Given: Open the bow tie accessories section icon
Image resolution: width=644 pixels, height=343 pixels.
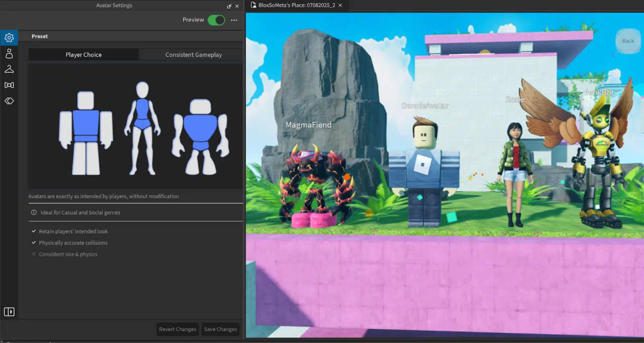Looking at the screenshot, I should click(9, 85).
